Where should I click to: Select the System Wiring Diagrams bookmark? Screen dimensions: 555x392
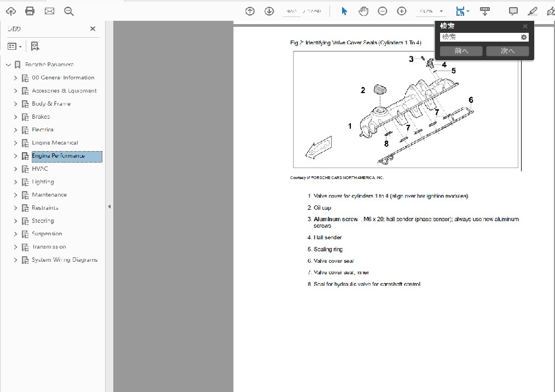coord(65,260)
